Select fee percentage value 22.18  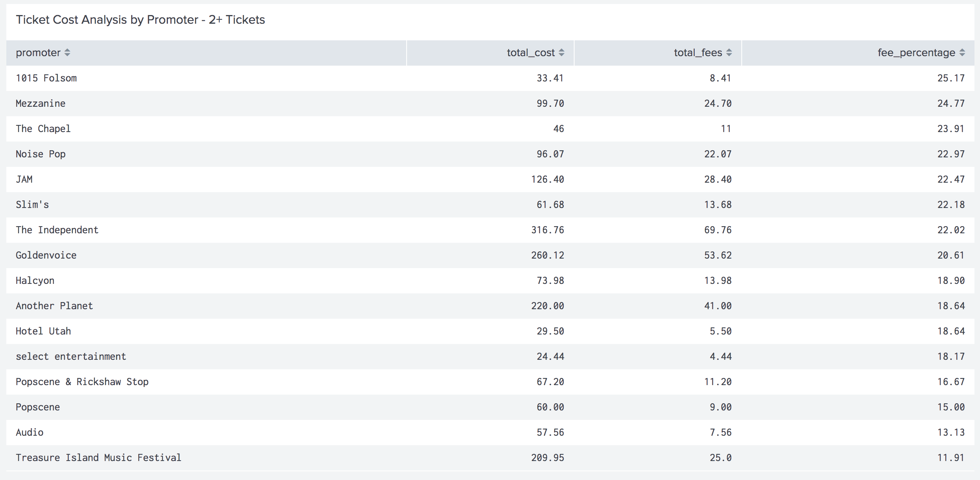pos(951,204)
